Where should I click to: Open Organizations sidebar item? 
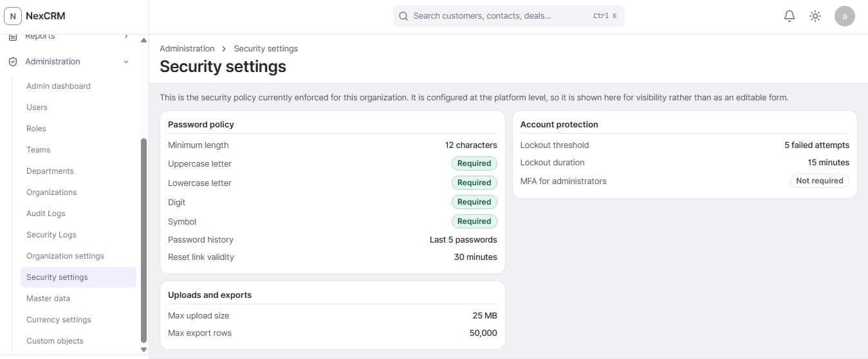point(51,192)
